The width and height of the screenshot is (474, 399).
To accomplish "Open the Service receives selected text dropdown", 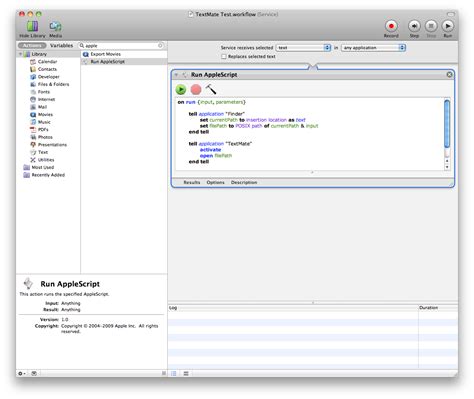I will (303, 48).
